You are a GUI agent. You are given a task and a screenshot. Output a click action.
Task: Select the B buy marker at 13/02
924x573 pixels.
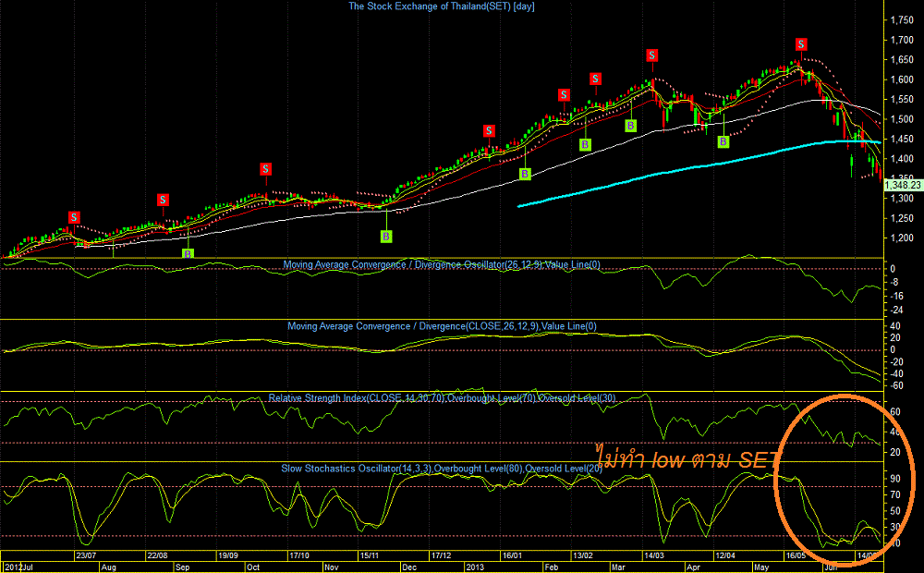[585, 144]
